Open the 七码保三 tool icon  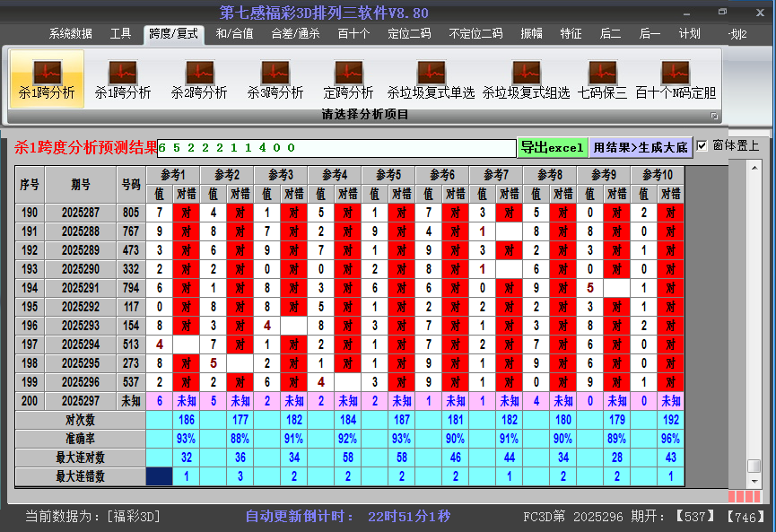pyautogui.click(x=602, y=79)
